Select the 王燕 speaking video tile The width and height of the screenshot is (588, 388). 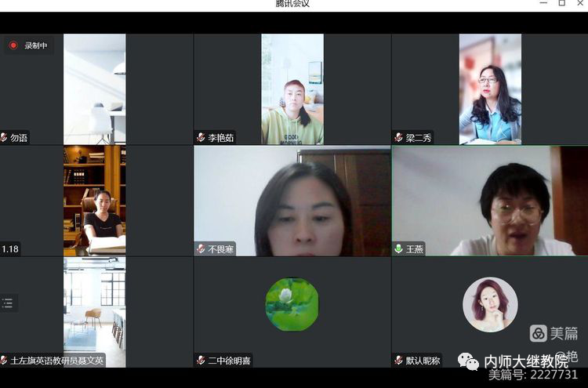click(x=490, y=201)
